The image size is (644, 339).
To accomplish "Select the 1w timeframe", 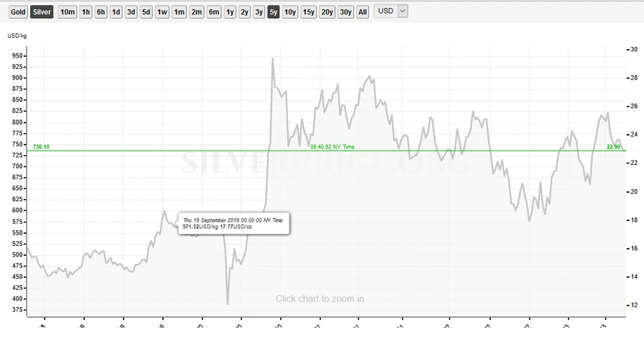I will click(x=162, y=12).
